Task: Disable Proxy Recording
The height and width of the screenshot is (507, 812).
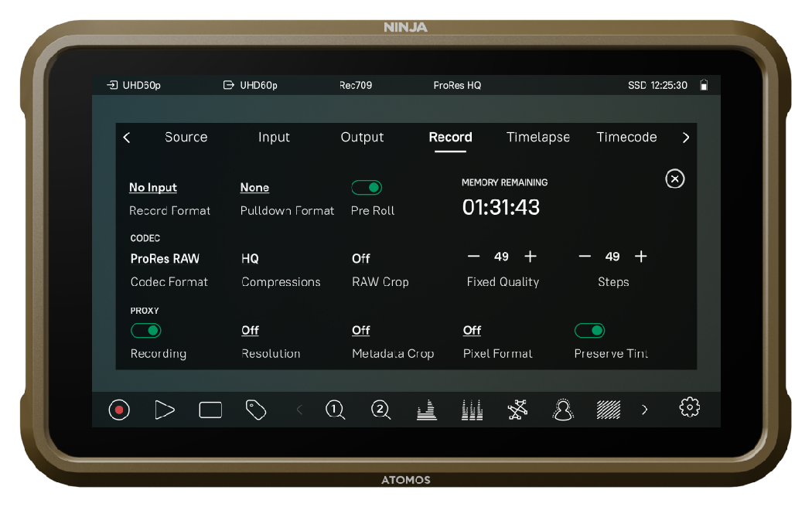Action: click(x=147, y=330)
